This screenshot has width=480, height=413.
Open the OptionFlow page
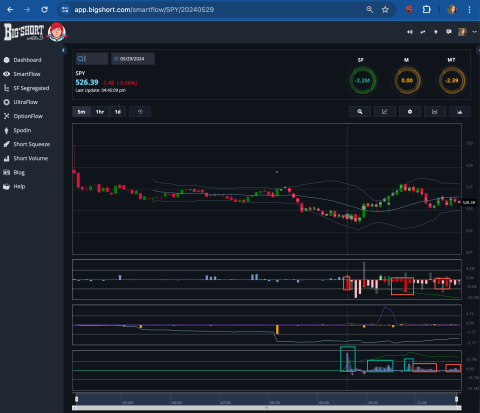click(x=23, y=116)
